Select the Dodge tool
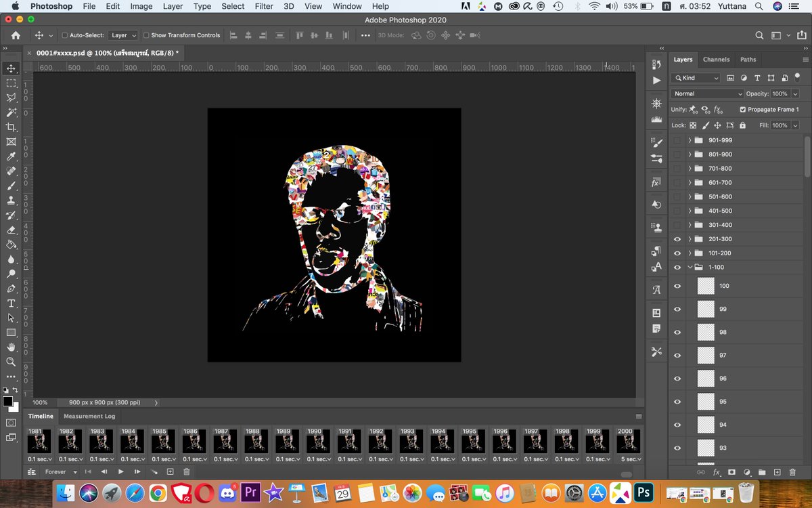Screen dimensions: 812x508 11,274
